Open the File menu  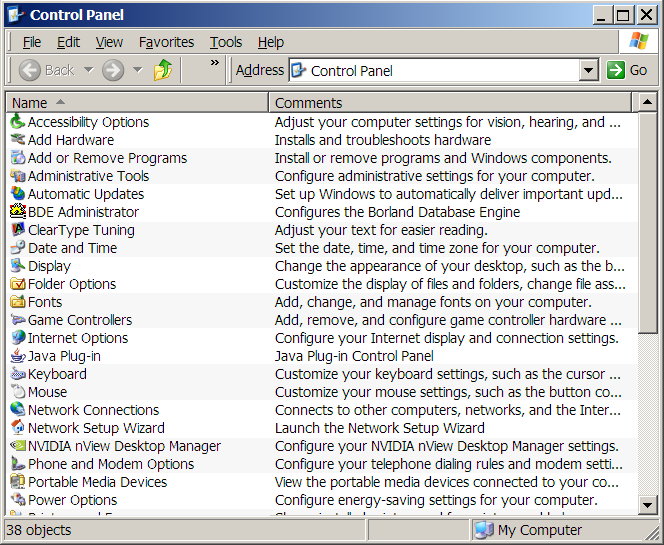[32, 42]
